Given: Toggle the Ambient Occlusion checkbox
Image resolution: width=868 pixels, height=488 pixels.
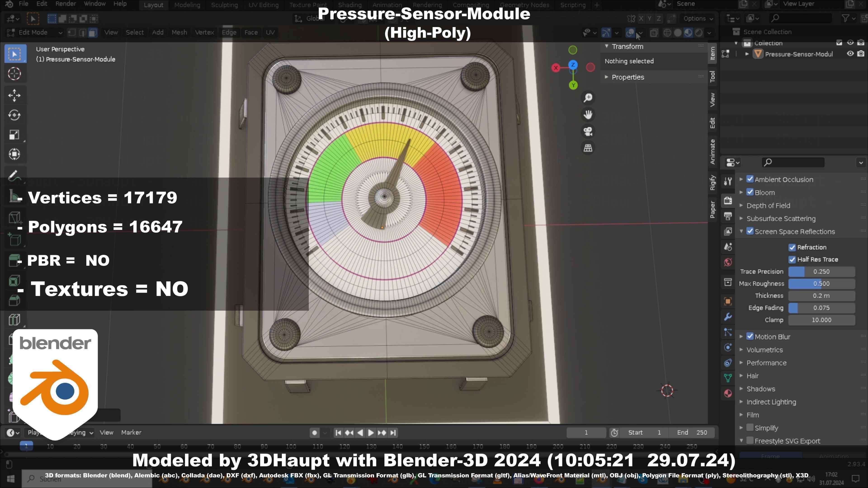Looking at the screenshot, I should coord(750,180).
